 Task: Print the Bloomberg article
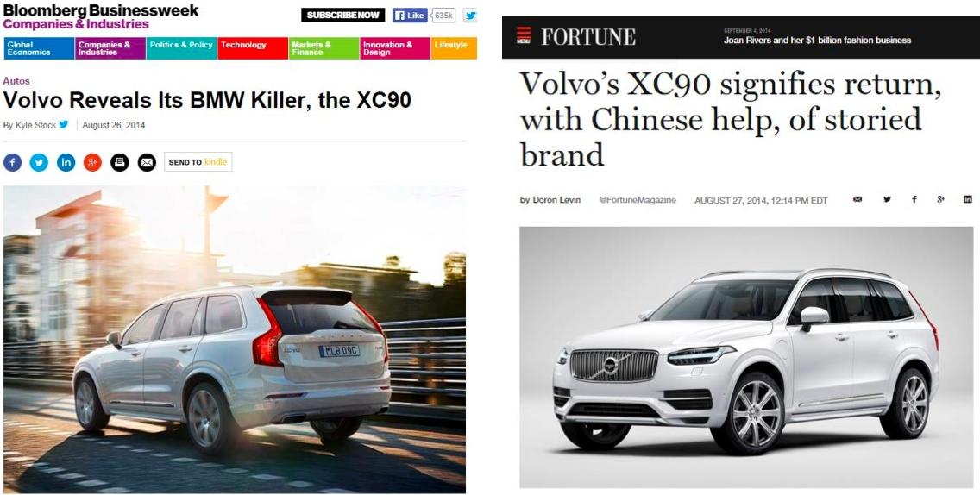pyautogui.click(x=119, y=162)
